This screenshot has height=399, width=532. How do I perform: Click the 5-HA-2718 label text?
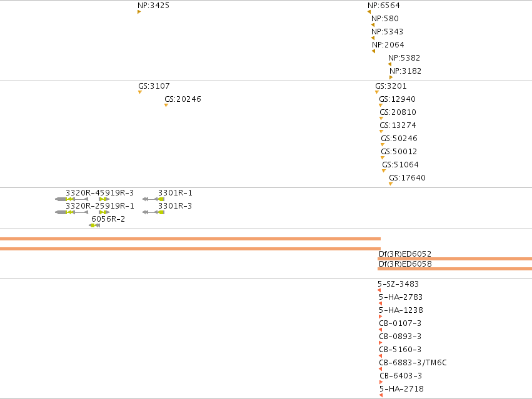click(x=402, y=388)
